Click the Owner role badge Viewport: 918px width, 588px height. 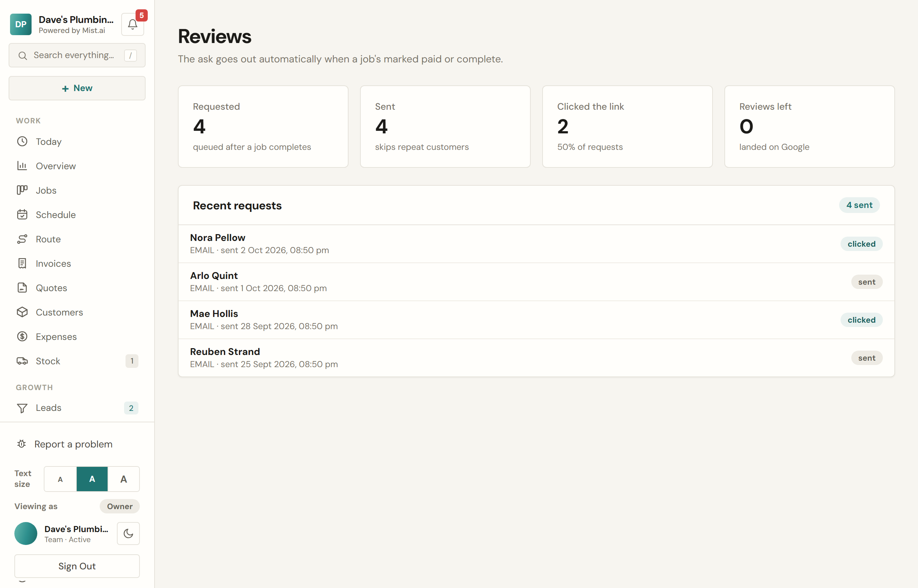(120, 506)
